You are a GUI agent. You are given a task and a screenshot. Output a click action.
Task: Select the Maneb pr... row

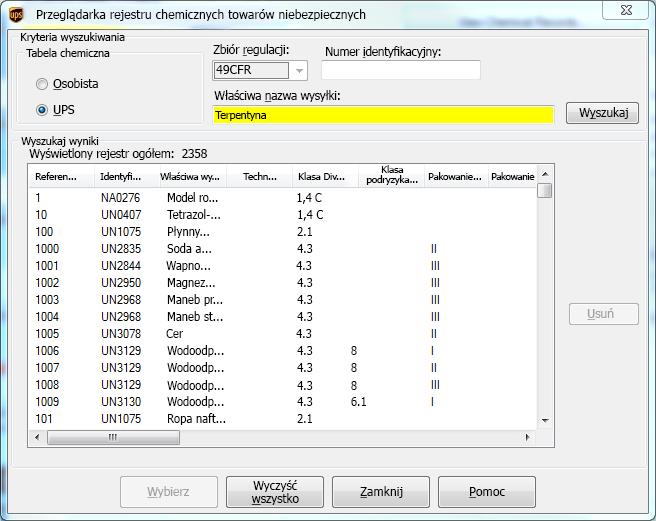[x=283, y=300]
